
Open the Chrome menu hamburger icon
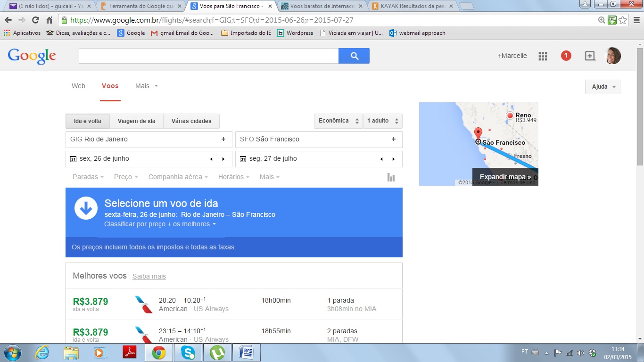pyautogui.click(x=636, y=20)
